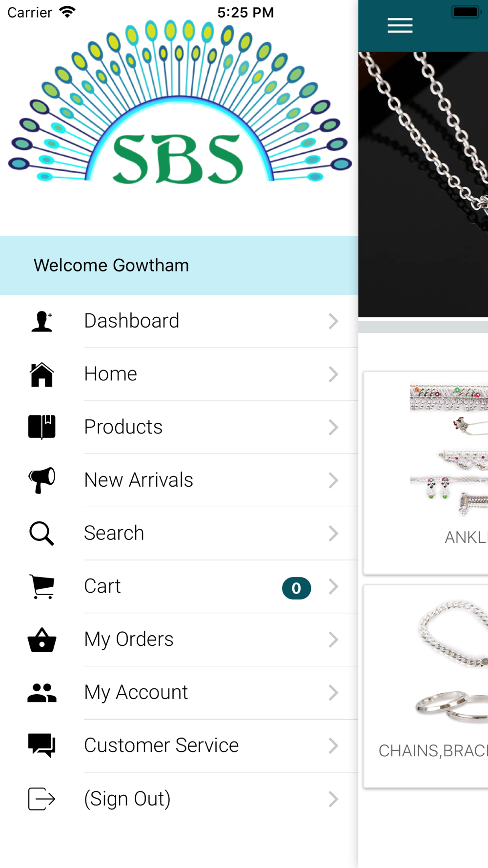Viewport: 488px width, 868px height.
Task: Open the Chains, Bracelets category card
Action: 426,686
